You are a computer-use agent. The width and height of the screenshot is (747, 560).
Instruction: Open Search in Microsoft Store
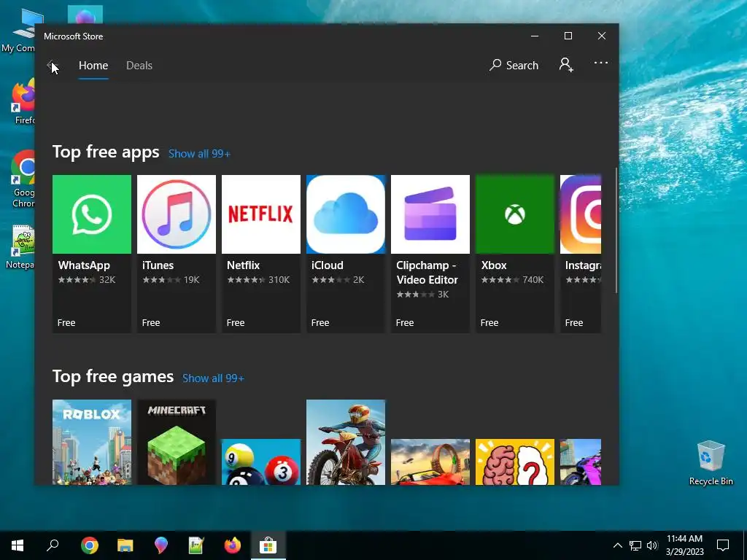point(514,65)
